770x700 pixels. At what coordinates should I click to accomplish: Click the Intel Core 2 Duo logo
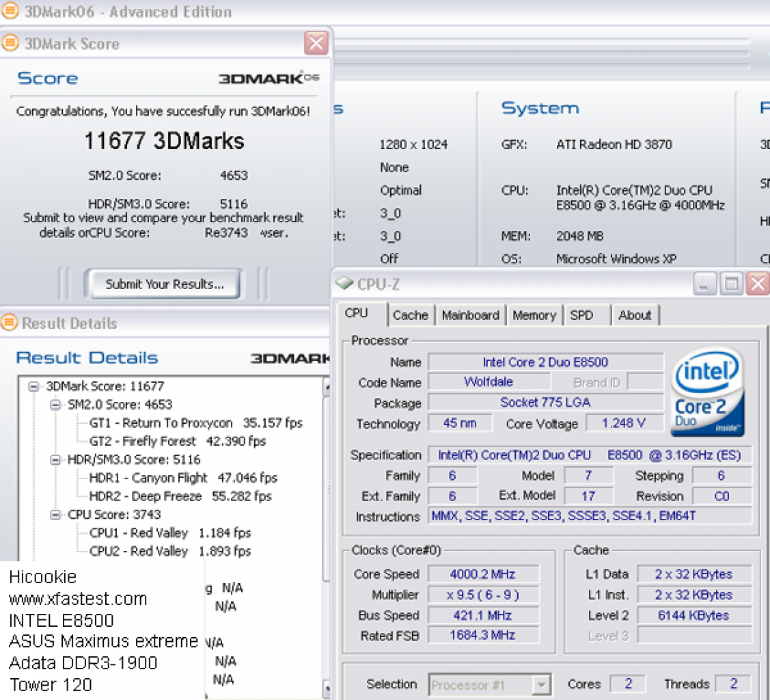(707, 392)
